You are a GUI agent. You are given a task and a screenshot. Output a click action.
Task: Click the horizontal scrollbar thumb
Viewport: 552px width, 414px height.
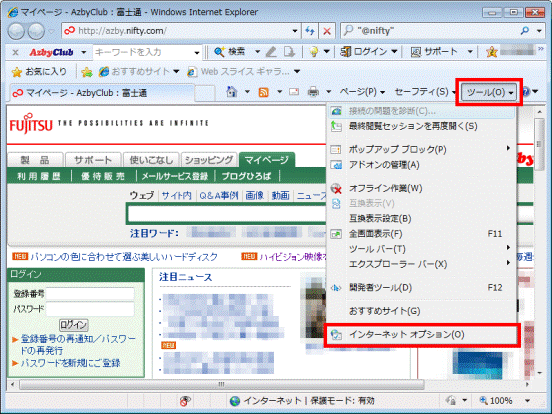(x=221, y=384)
